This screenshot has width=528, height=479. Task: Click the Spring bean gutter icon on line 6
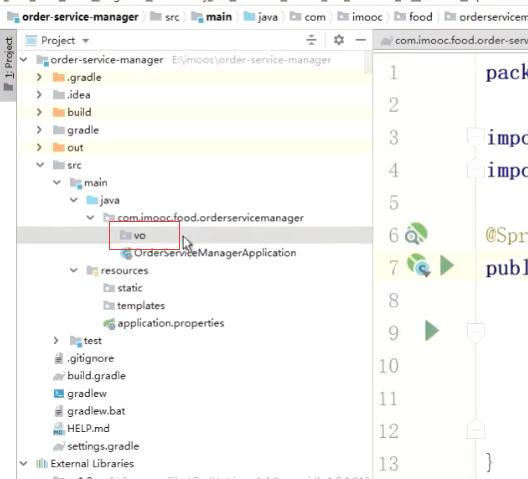[416, 234]
